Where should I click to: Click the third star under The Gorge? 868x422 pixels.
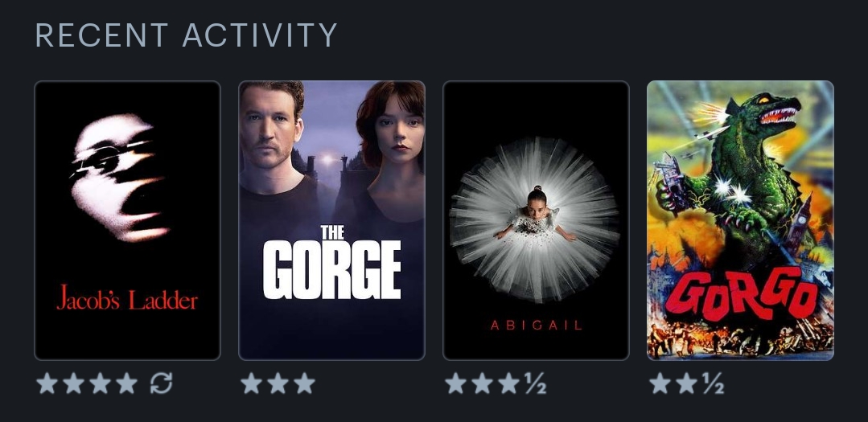pos(304,383)
